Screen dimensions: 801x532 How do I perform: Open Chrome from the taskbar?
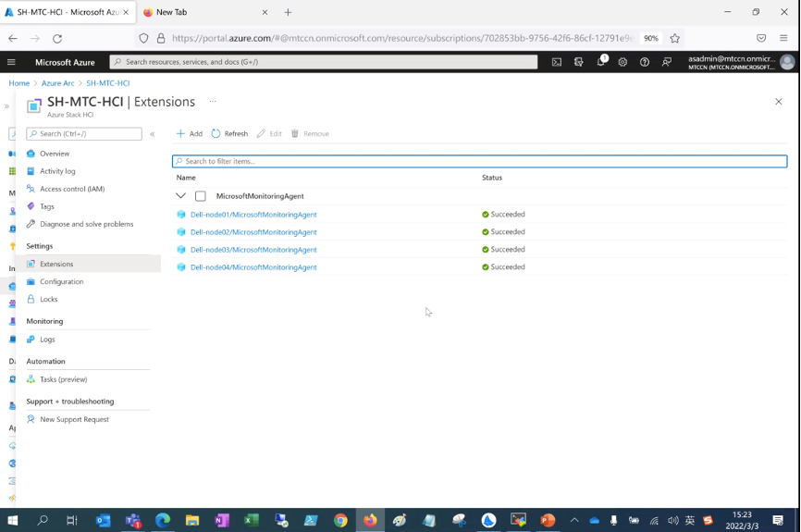(x=340, y=520)
